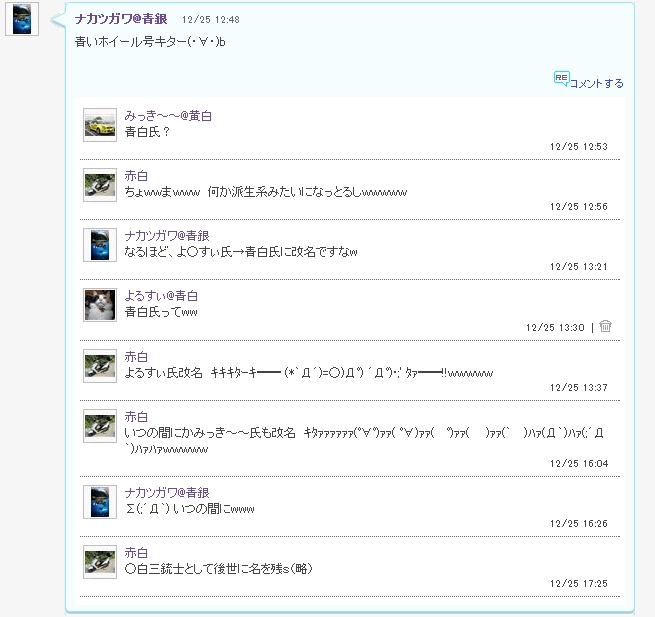Click the blue avatar on 13:21 comment
Image resolution: width=655 pixels, height=617 pixels.
(100, 245)
